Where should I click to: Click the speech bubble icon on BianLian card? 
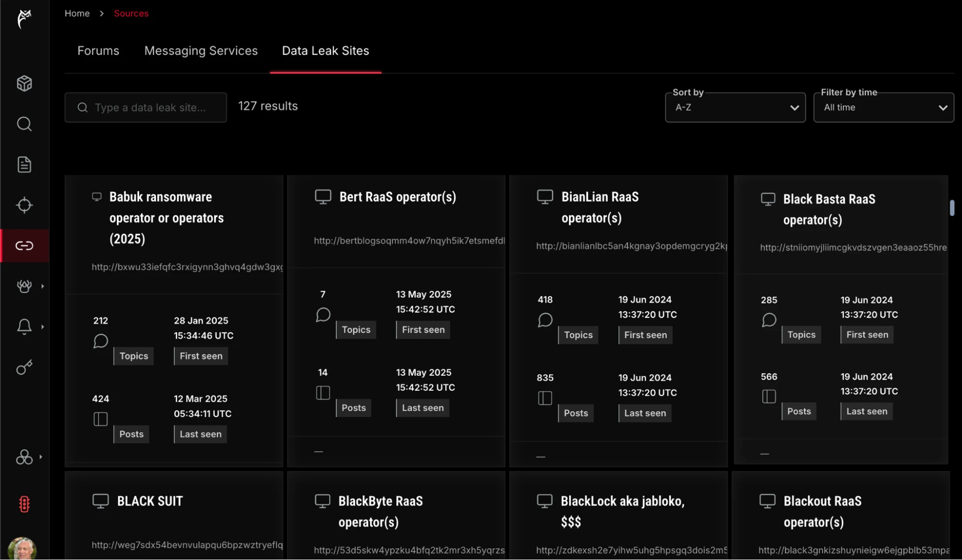pos(545,320)
